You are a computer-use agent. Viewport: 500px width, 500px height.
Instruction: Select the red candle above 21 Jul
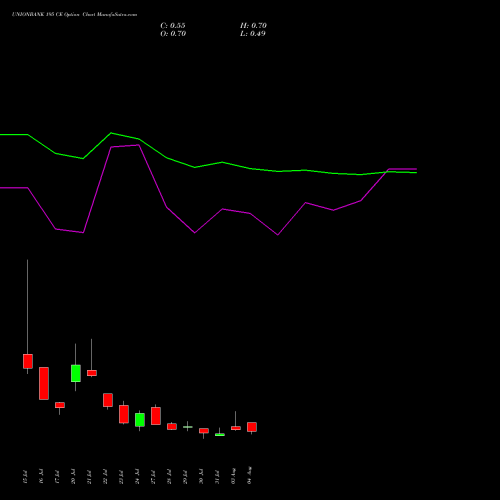(x=92, y=373)
